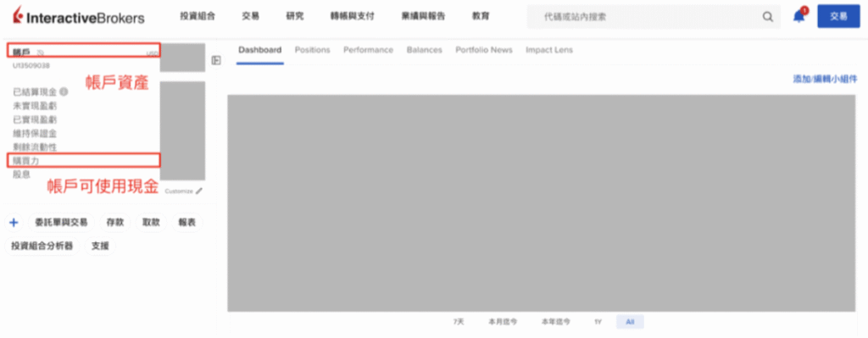
Task: Open the 業績與報告 menu
Action: (423, 17)
